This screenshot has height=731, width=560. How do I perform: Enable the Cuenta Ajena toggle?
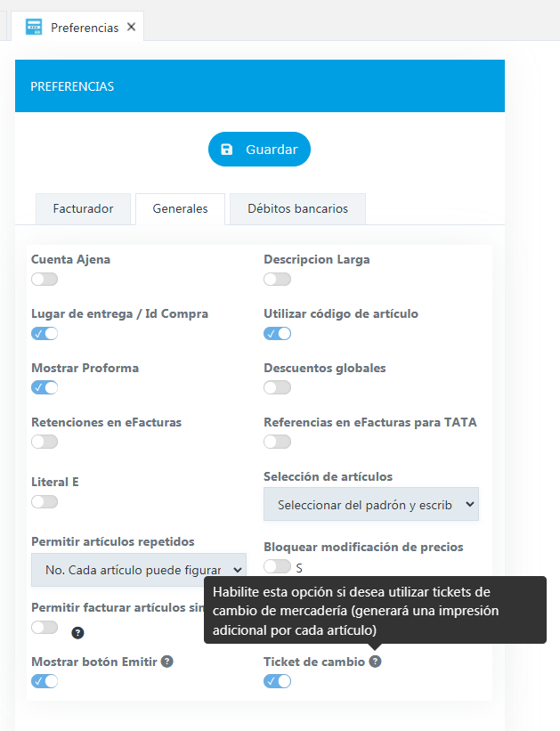45,280
